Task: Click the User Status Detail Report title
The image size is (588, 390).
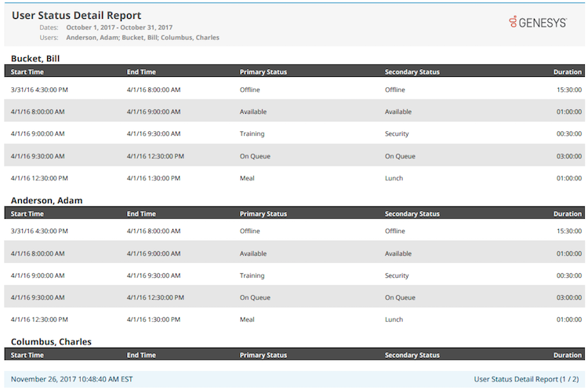Action: 77,16
